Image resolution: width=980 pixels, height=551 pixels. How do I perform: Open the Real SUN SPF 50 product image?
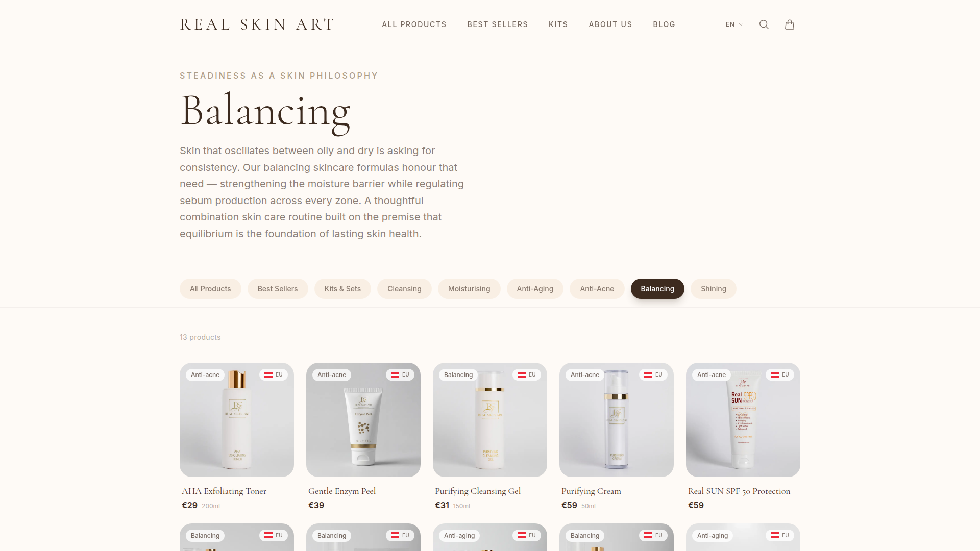[x=743, y=420]
